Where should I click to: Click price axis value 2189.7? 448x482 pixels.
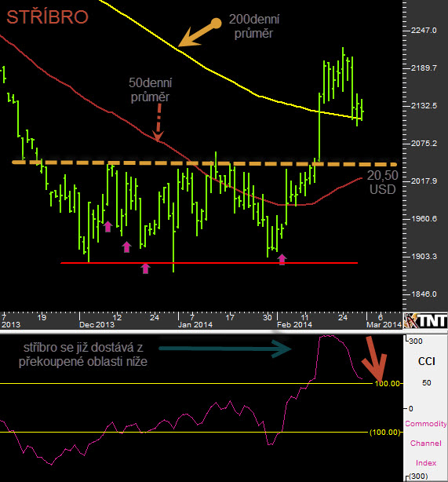tap(424, 68)
